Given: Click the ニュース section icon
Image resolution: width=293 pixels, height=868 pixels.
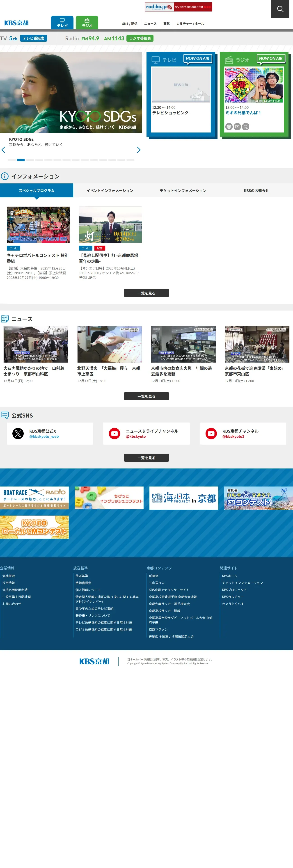Looking at the screenshot, I should [x=5, y=319].
